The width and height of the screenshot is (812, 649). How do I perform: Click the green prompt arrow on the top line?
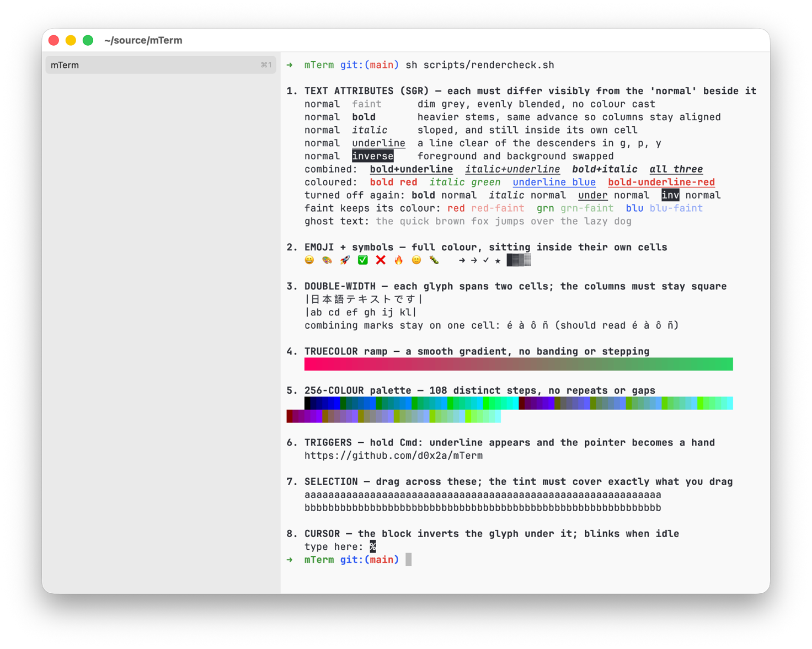pyautogui.click(x=290, y=65)
